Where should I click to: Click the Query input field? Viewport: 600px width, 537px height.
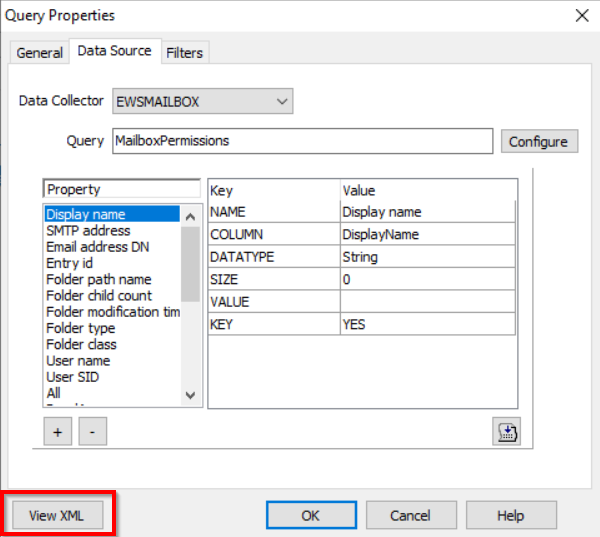tap(302, 141)
